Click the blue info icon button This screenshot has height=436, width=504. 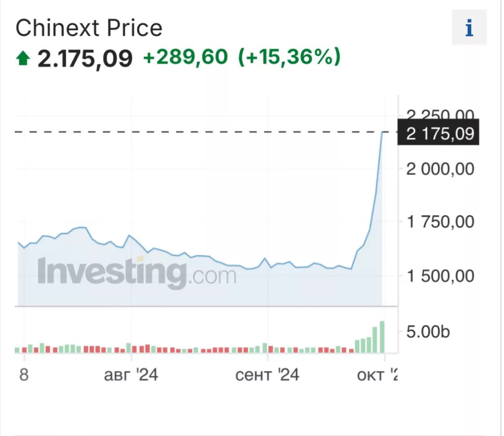[x=469, y=29]
